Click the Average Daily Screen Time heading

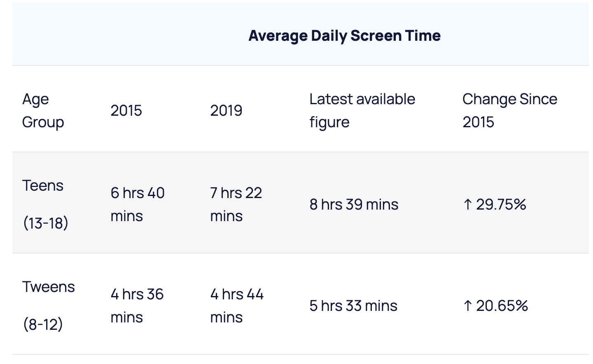344,36
